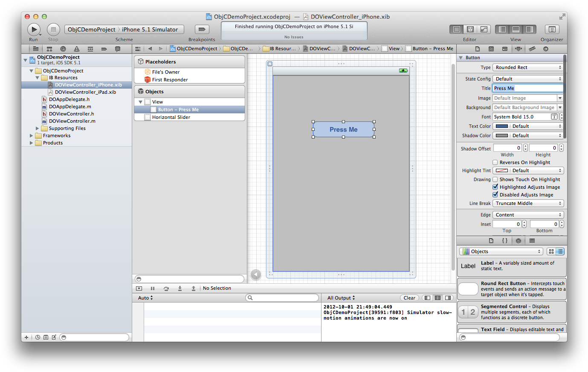Run the ObjCDemoProject app
The width and height of the screenshot is (588, 372).
click(34, 29)
